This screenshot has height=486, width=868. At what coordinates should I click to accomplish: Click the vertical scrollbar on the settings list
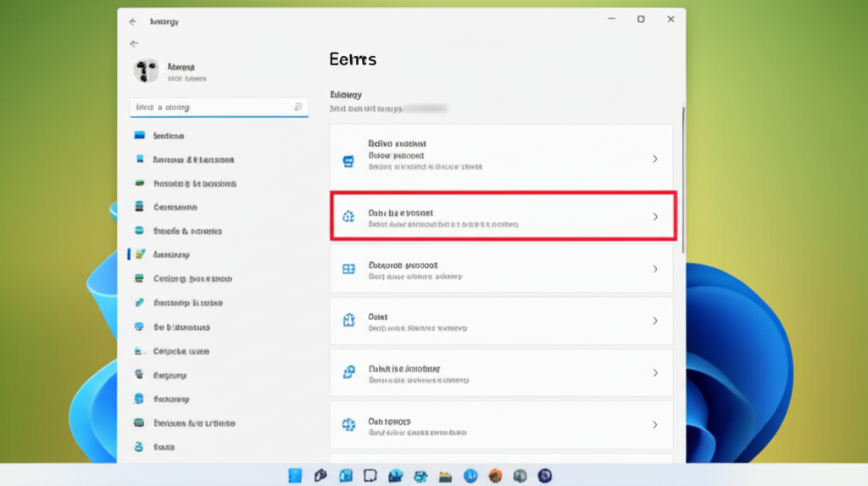[x=683, y=178]
